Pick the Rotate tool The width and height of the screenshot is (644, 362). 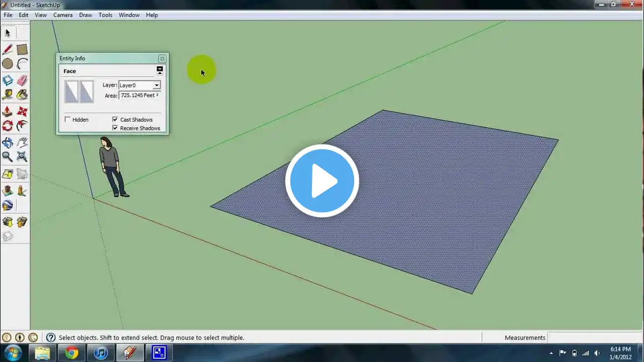tap(8, 126)
